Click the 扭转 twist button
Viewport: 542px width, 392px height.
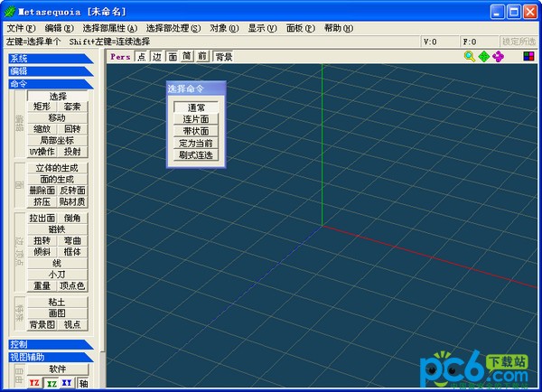pos(42,240)
